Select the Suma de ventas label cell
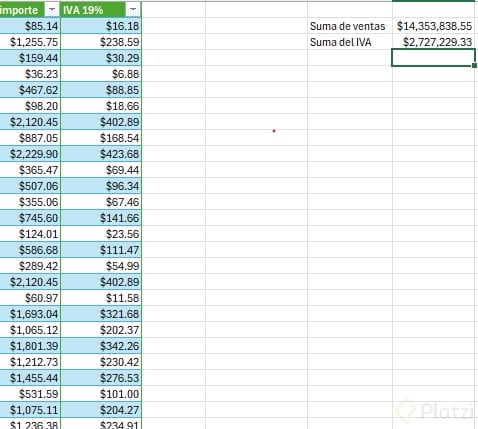This screenshot has height=429, width=478. [x=350, y=26]
